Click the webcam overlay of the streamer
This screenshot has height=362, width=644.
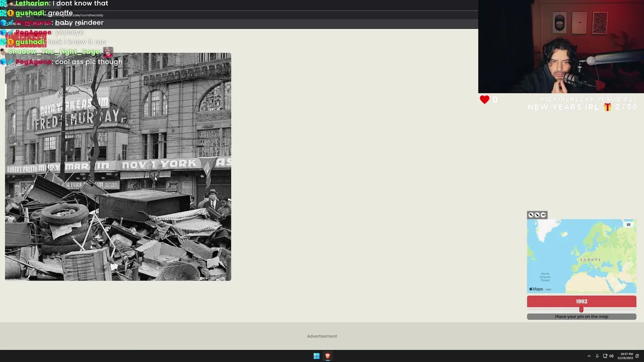pyautogui.click(x=561, y=46)
